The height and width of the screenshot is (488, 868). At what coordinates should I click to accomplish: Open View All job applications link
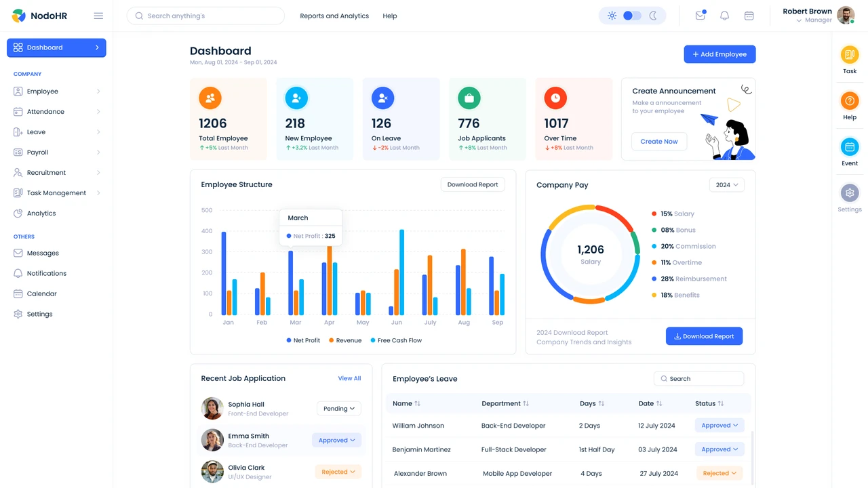click(349, 378)
